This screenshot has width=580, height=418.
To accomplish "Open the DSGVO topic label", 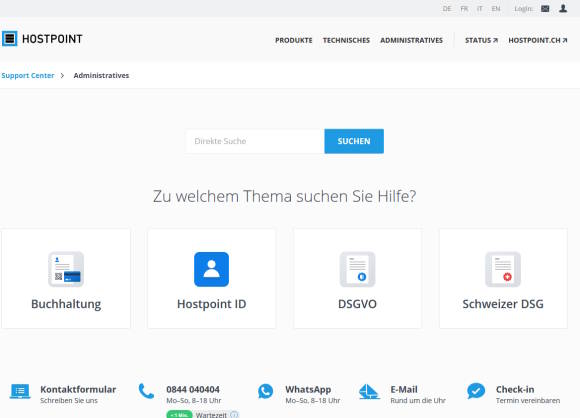I will 357,304.
